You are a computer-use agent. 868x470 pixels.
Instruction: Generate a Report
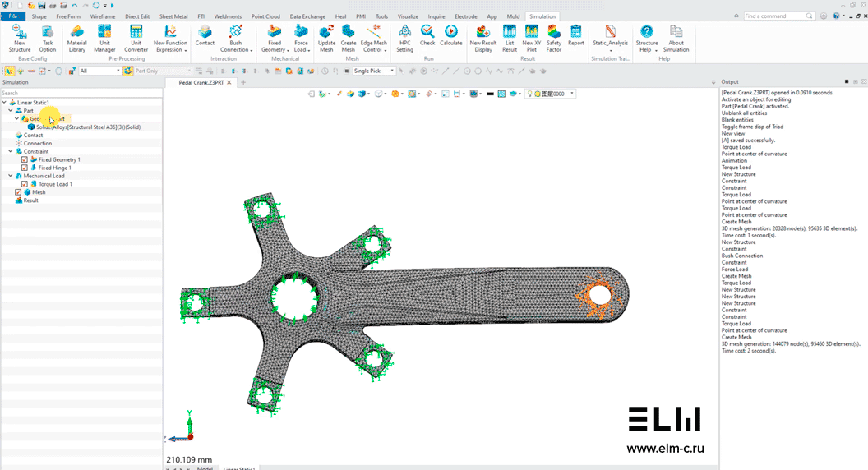click(575, 35)
